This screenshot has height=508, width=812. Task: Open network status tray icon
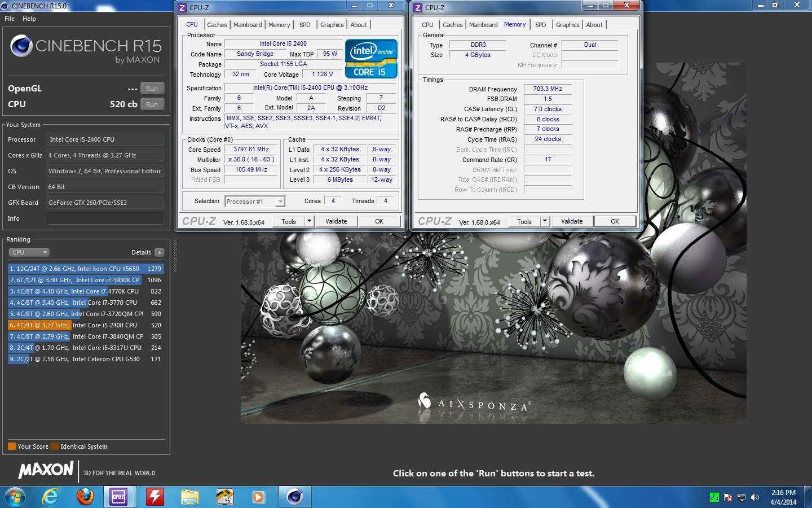coord(742,497)
